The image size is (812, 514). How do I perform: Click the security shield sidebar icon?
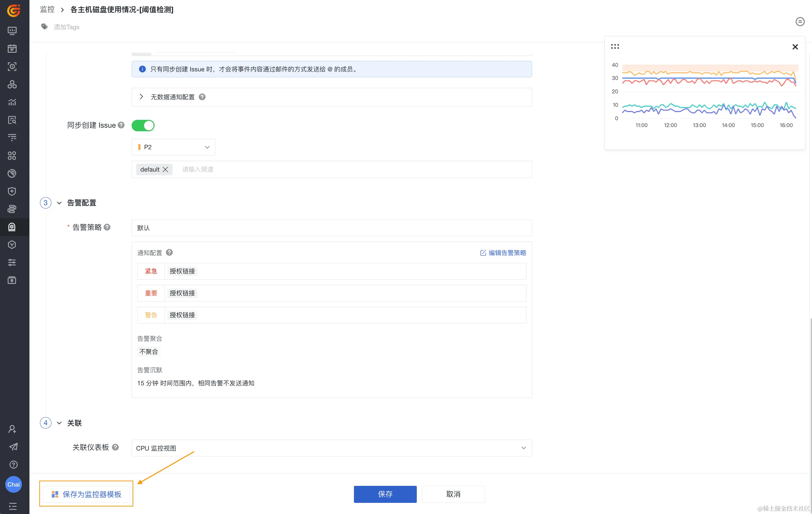coord(12,191)
